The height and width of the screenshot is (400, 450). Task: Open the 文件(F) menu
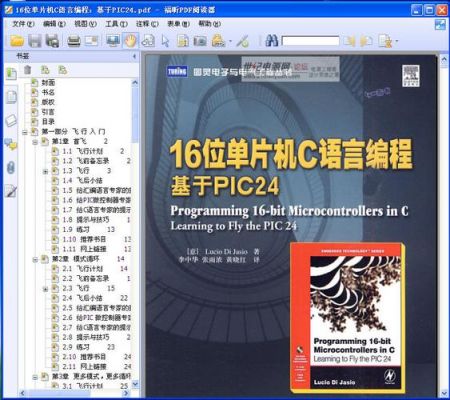[23, 24]
